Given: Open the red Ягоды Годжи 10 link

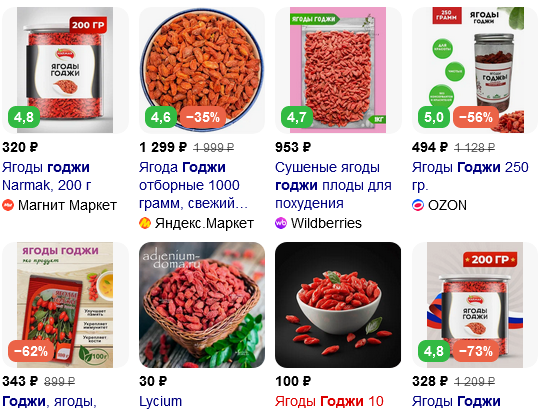Looking at the screenshot, I should point(329,401).
